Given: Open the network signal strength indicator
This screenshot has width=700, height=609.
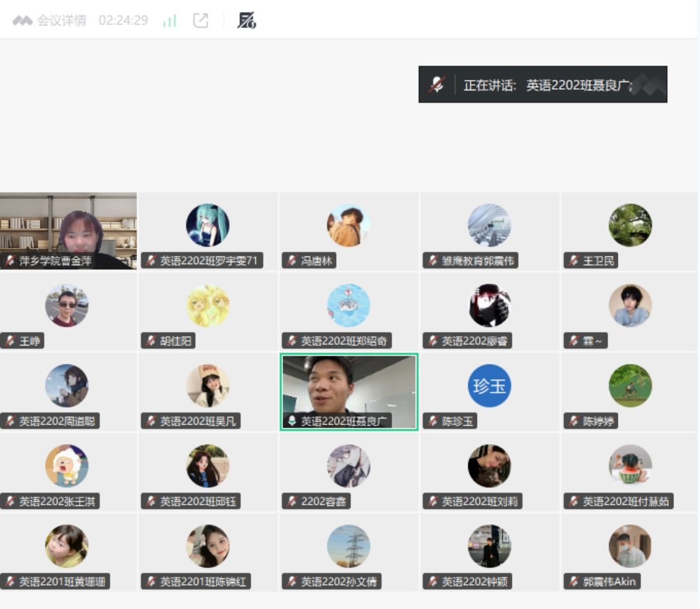Looking at the screenshot, I should [169, 21].
